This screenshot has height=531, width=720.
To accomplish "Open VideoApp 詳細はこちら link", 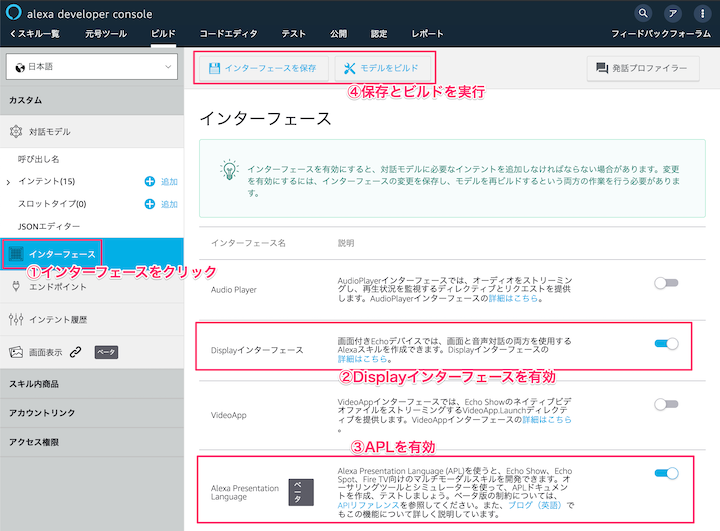I will pos(547,420).
